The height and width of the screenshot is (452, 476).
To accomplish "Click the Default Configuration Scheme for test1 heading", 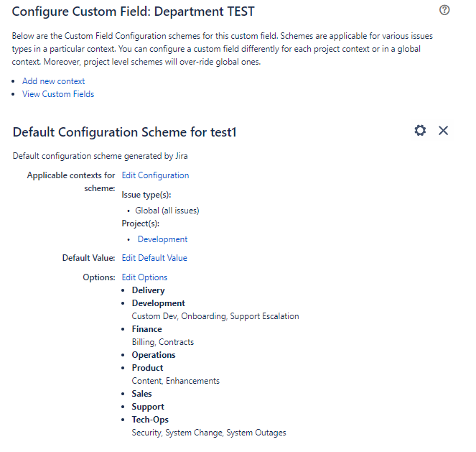I will pyautogui.click(x=125, y=132).
